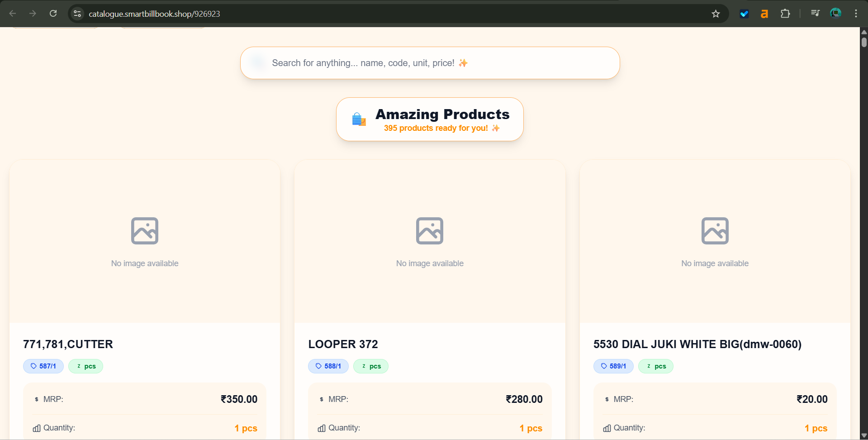Click the Amazon assistant extension icon
Screen dimensions: 868x440
click(764, 14)
